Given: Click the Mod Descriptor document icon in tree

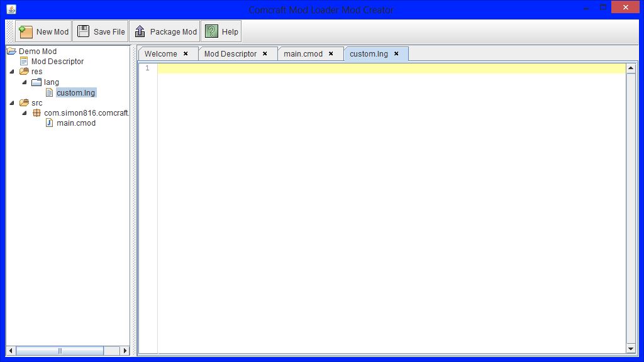Looking at the screenshot, I should (24, 61).
